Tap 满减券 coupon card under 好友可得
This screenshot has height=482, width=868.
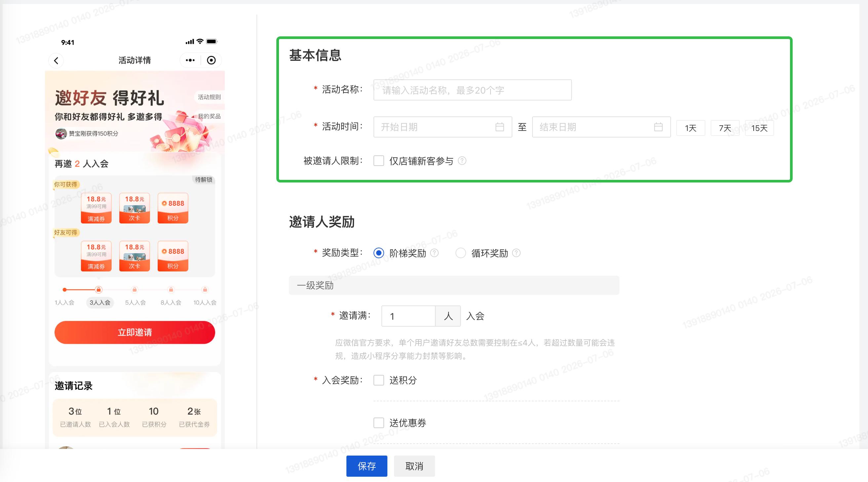click(96, 256)
